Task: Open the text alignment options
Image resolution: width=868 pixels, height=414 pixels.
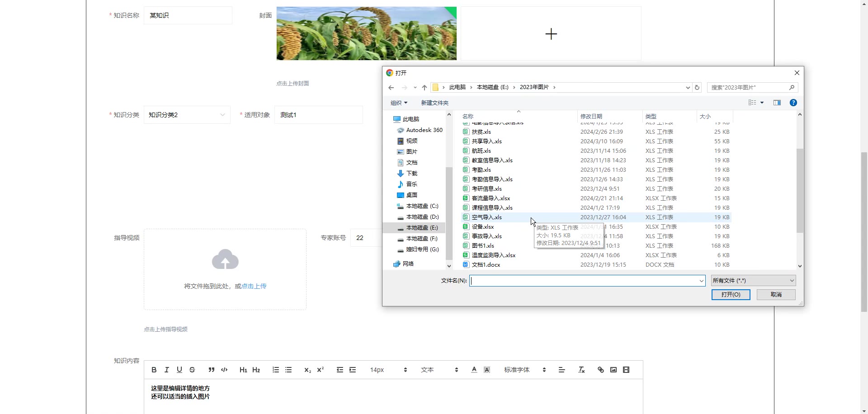Action: (x=562, y=370)
